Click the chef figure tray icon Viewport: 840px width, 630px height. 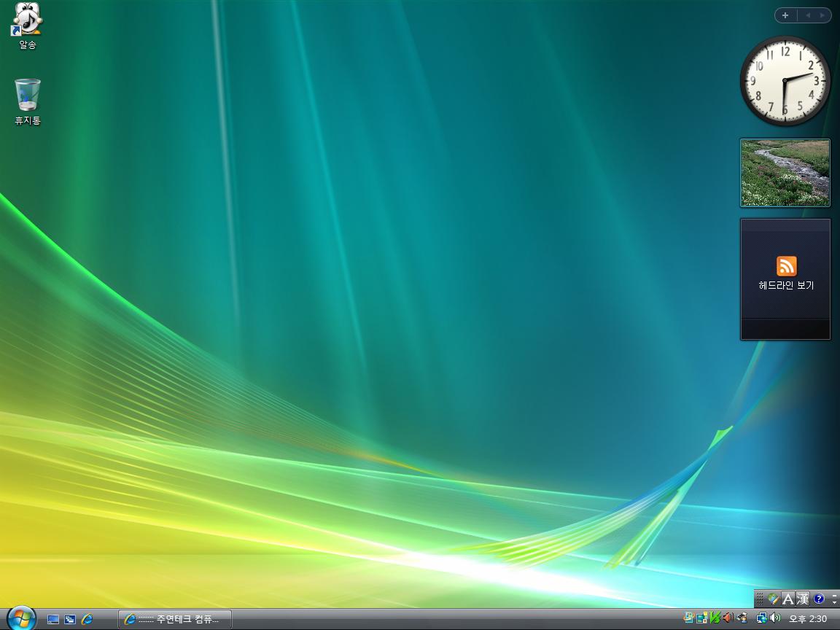[743, 618]
